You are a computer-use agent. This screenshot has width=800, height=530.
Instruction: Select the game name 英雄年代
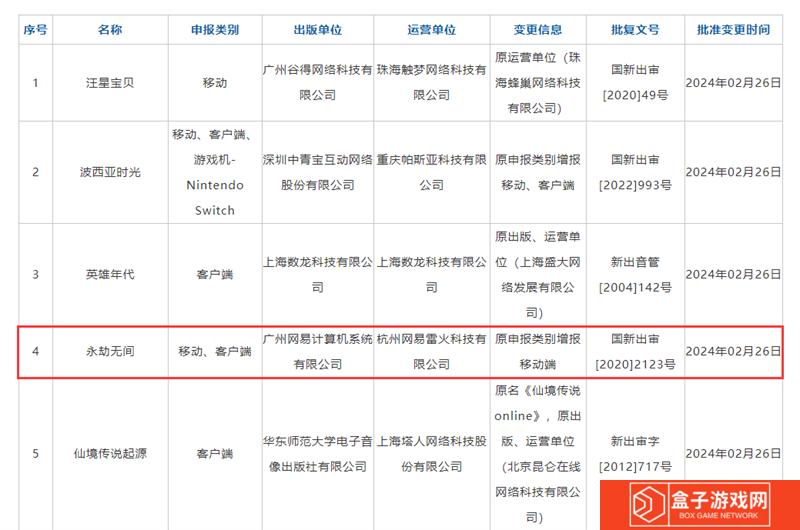click(110, 274)
